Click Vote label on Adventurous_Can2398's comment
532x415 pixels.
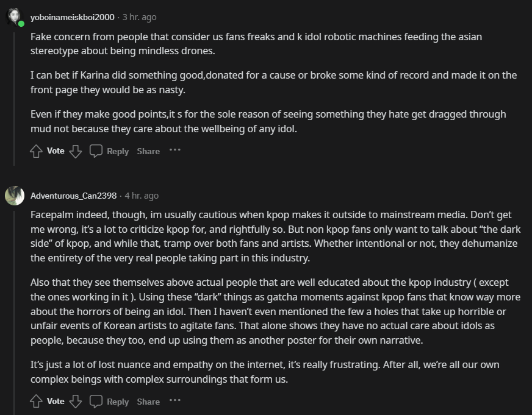point(56,402)
